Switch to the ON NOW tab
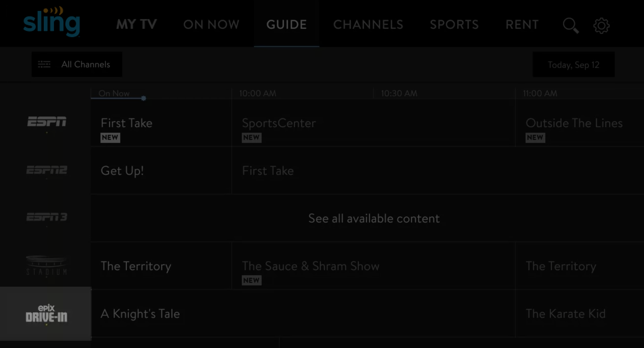 click(211, 25)
